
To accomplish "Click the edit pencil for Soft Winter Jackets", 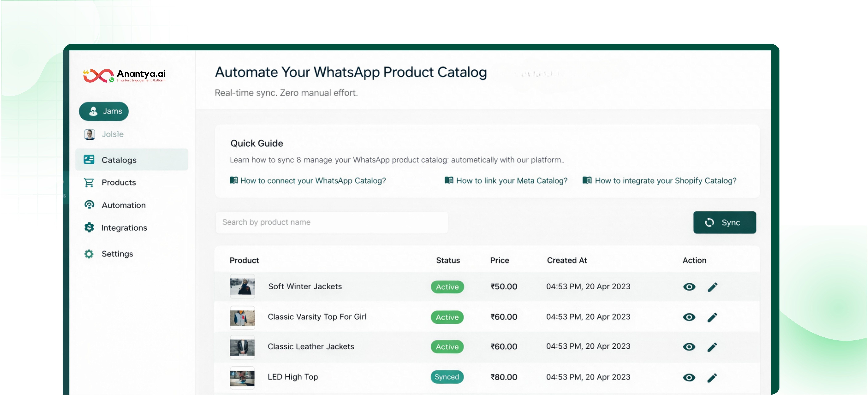I will point(712,287).
